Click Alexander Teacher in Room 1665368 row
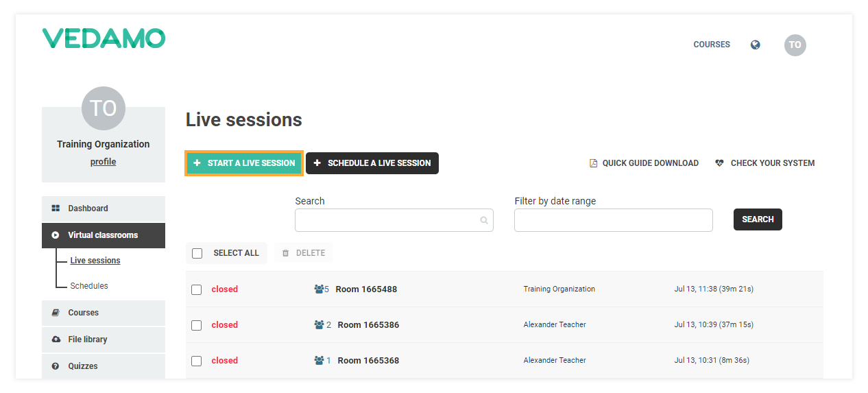 click(x=555, y=361)
